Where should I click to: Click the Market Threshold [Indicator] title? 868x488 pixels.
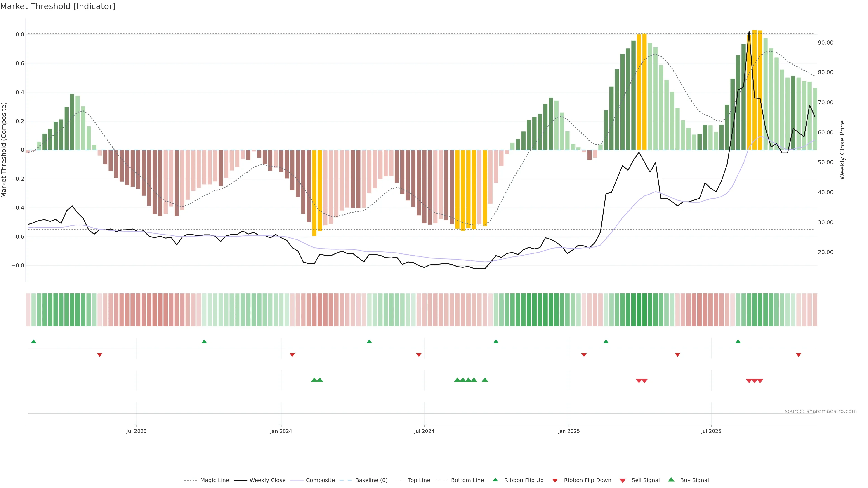58,6
